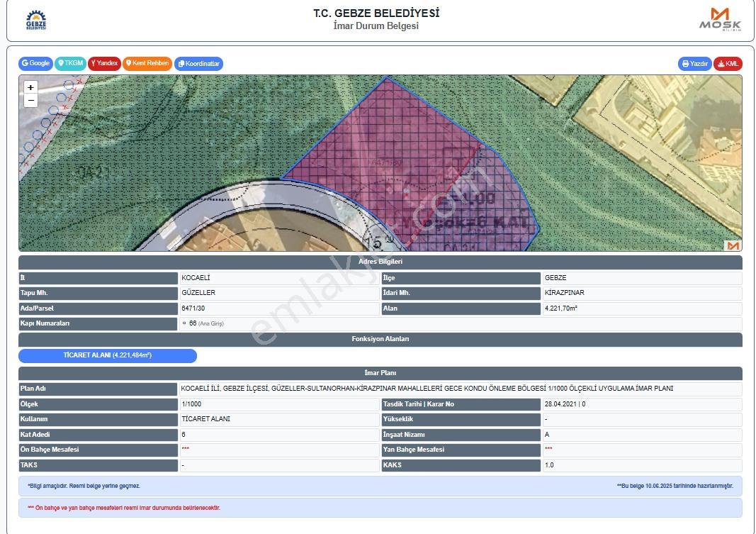Open the Google map button

tap(35, 63)
